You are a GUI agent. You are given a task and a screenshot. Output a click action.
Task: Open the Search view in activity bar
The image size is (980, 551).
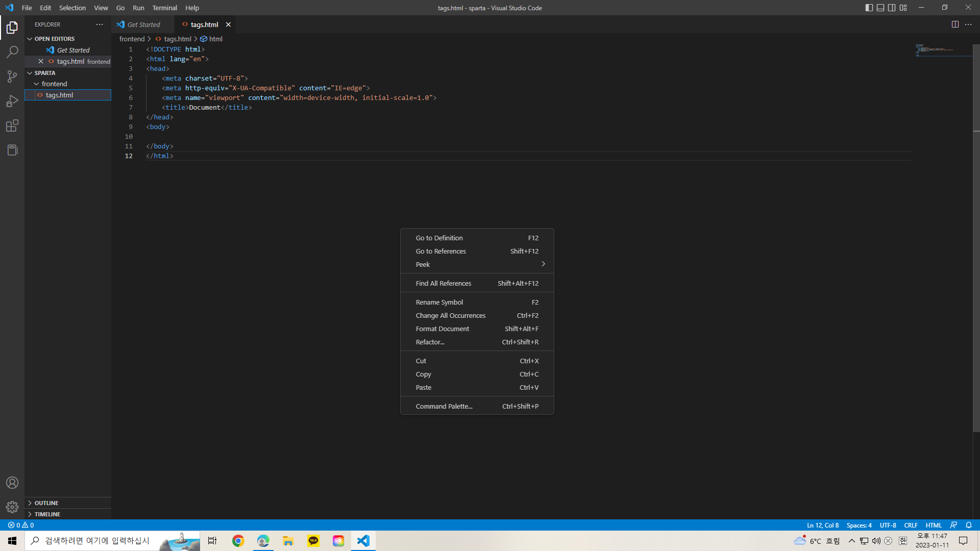pos(12,52)
